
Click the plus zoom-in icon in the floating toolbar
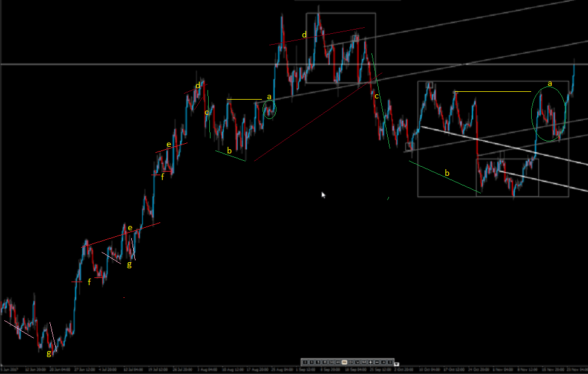coord(370,362)
